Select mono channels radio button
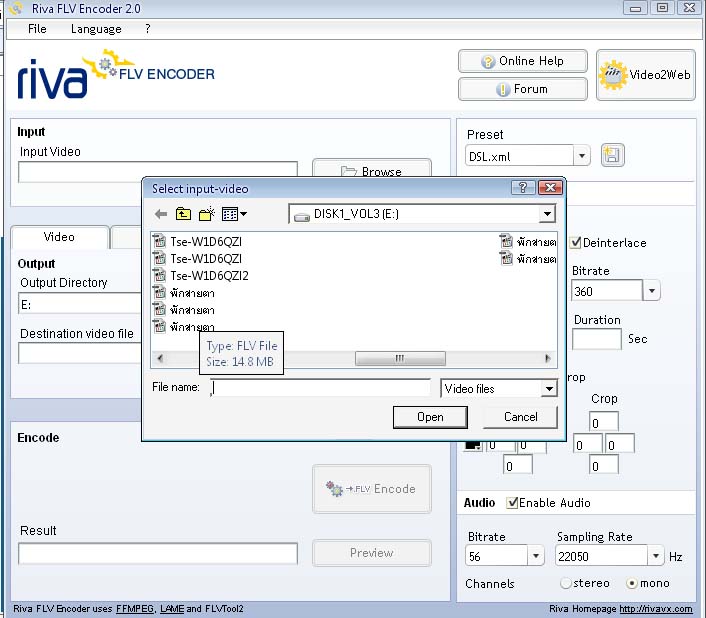Viewport: 706px width, 618px height. [x=632, y=583]
